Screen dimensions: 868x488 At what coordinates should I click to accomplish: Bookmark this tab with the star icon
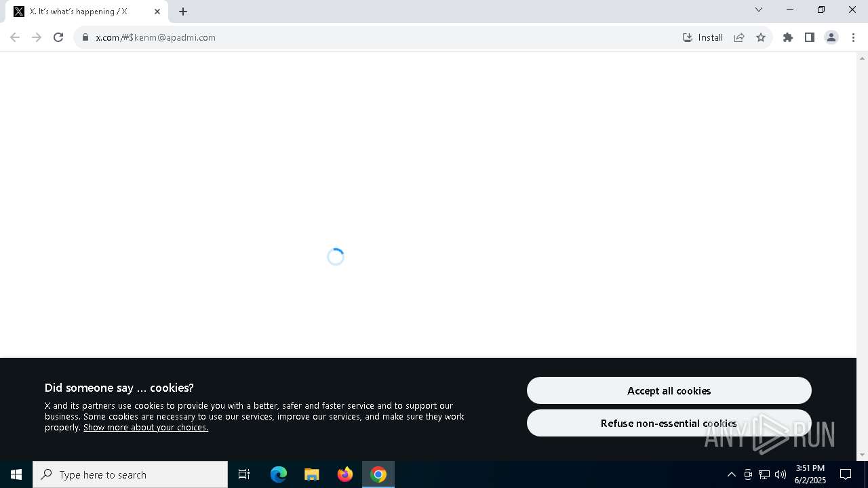click(x=761, y=37)
